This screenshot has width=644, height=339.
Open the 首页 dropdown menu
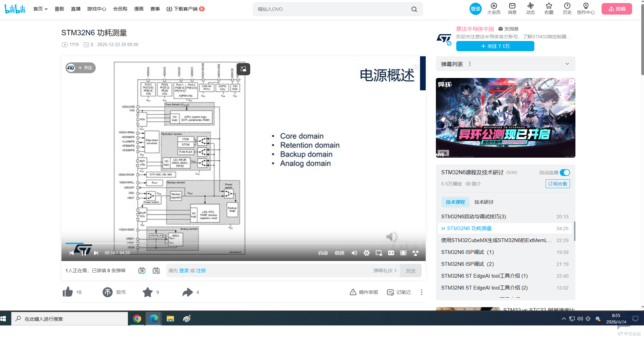(40, 9)
